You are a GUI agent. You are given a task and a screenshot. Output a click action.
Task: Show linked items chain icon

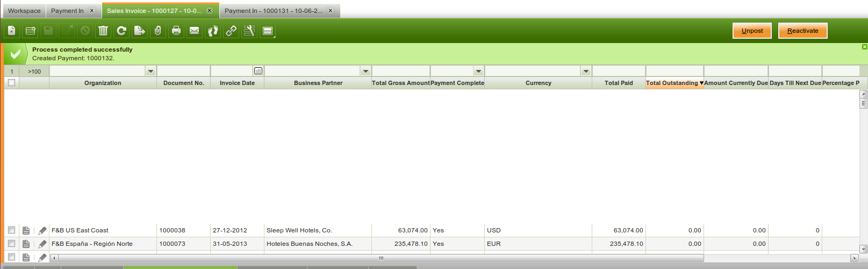click(x=231, y=31)
